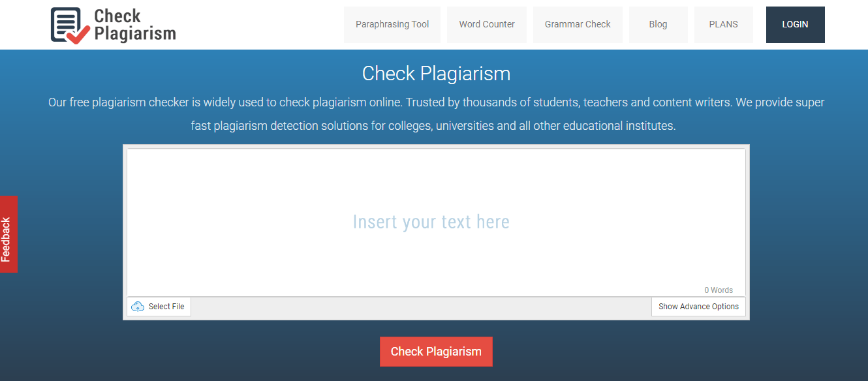The image size is (868, 381).
Task: Click the Select File label text
Action: click(x=166, y=307)
